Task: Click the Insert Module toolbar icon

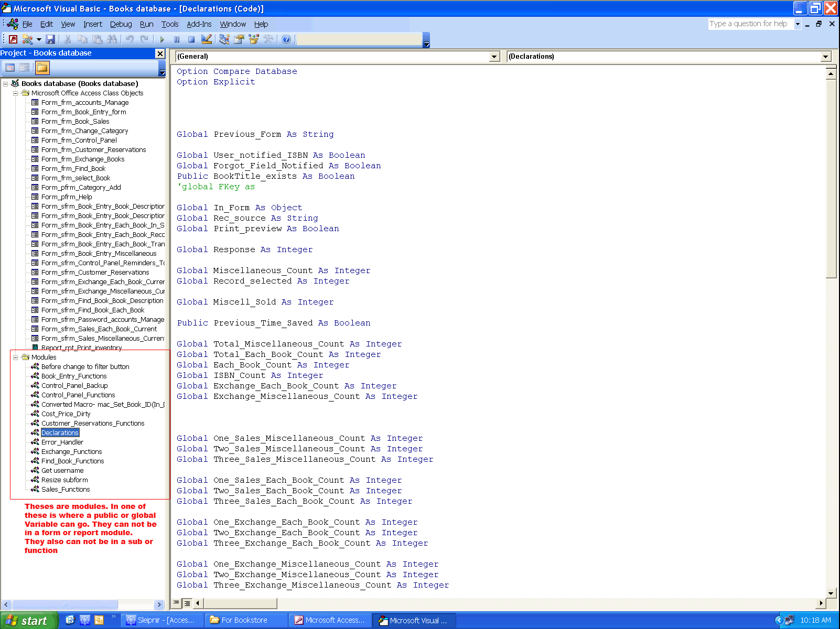Action: 27,39
